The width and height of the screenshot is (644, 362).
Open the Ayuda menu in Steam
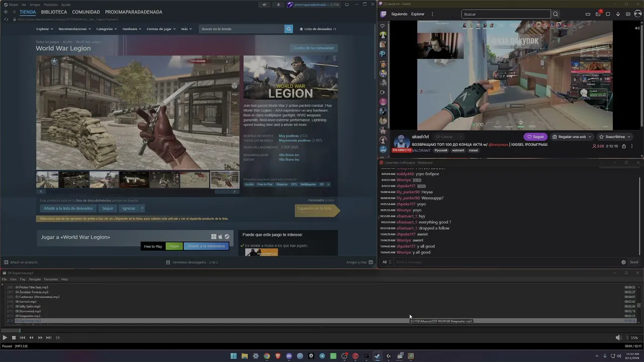coord(66,5)
